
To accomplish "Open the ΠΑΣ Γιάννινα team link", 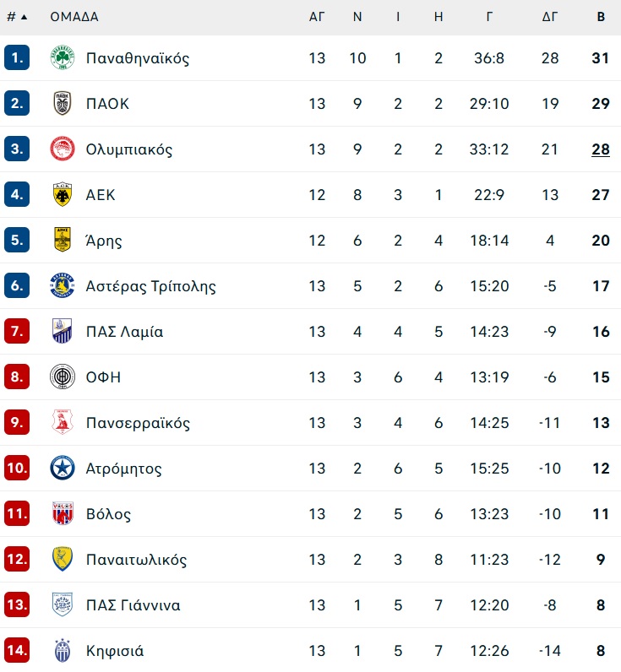I will tap(133, 605).
